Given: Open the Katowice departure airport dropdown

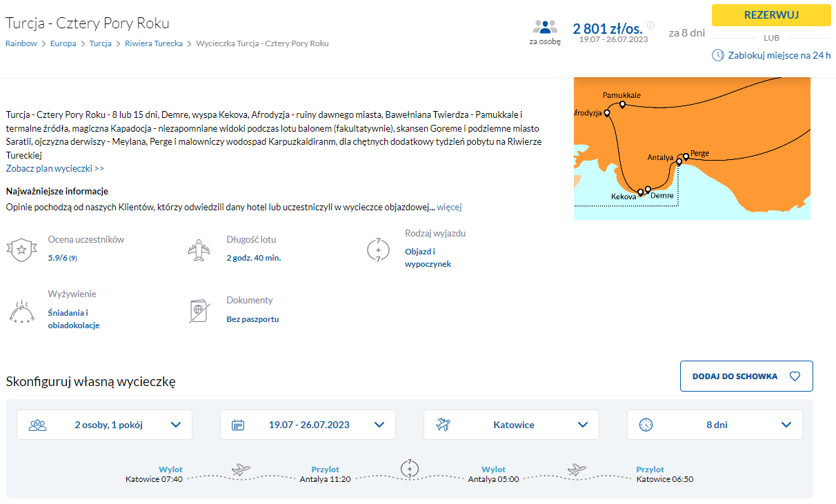Looking at the screenshot, I should [511, 425].
